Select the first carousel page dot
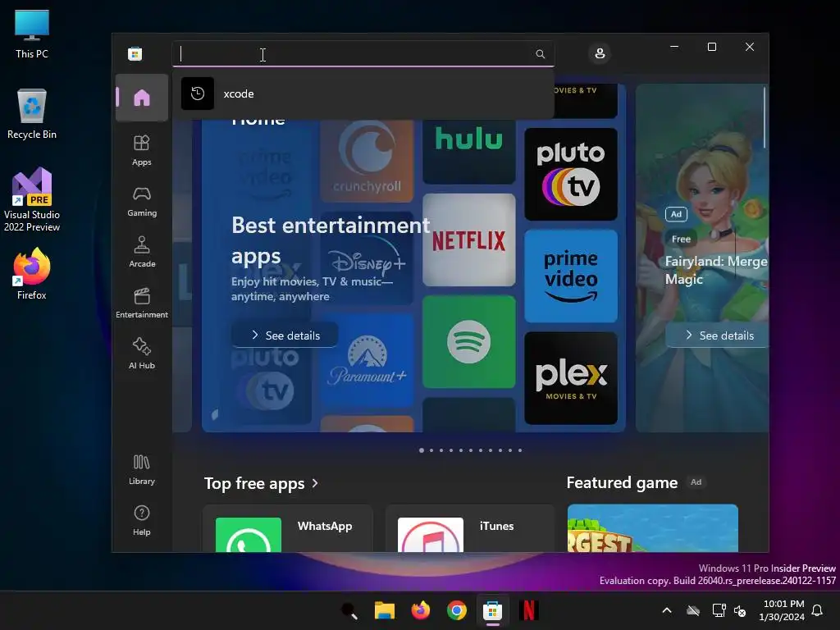Screen dimensions: 840x630 tap(422, 450)
